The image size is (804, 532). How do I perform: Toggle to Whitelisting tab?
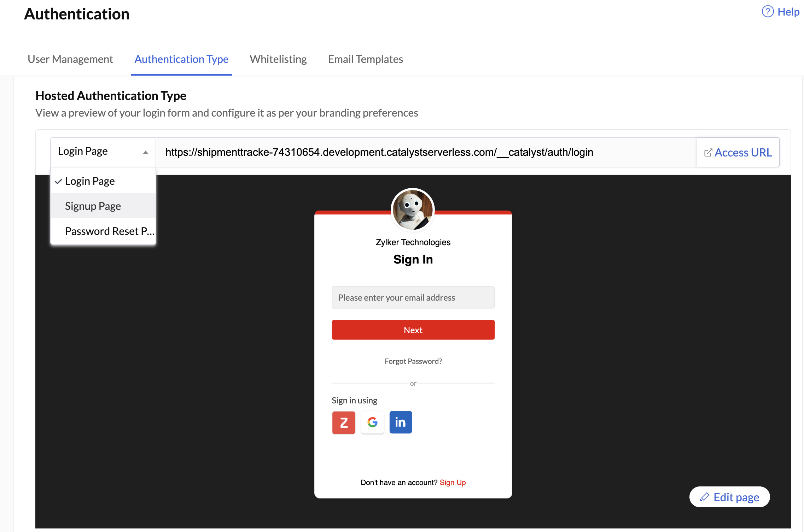[278, 59]
